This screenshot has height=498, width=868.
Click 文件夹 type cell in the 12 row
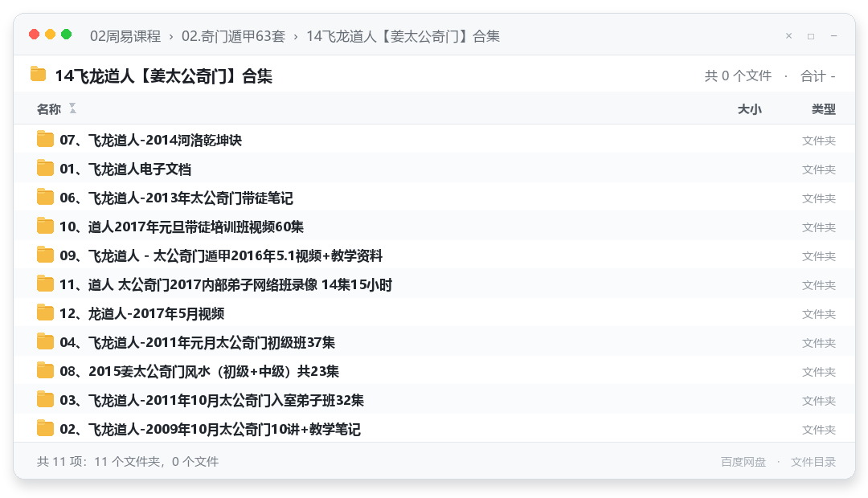[x=819, y=314]
